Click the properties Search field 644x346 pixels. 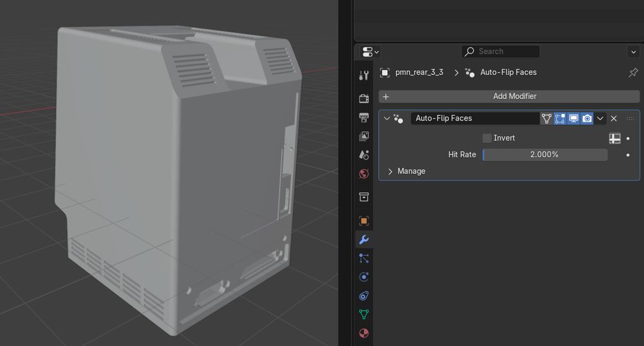point(500,52)
